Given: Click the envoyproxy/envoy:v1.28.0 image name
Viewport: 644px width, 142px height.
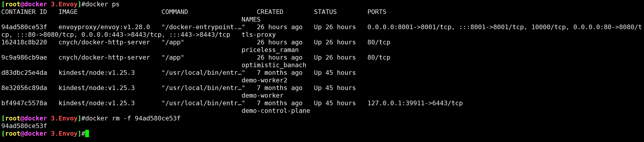Looking at the screenshot, I should coord(104,27).
